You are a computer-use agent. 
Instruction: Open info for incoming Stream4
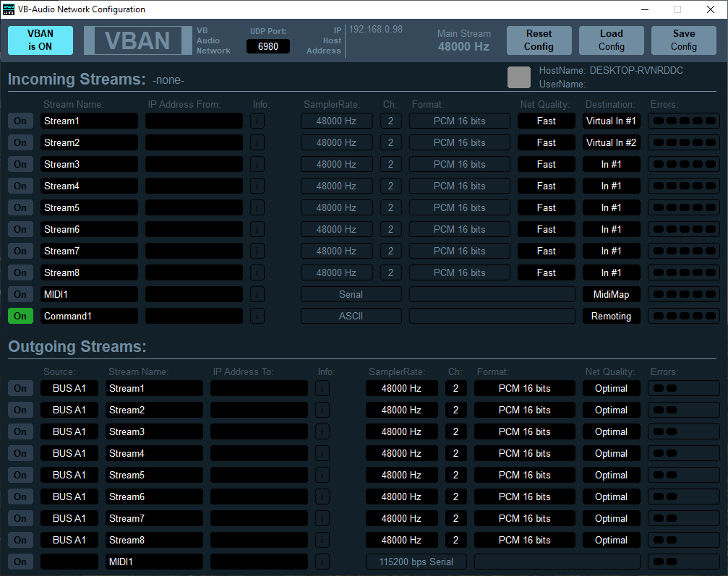click(257, 186)
